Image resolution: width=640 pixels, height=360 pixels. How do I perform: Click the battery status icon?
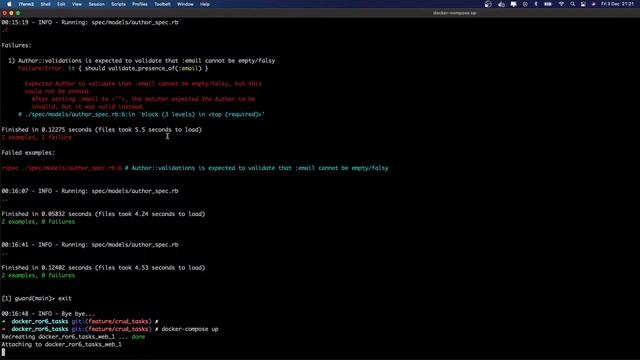[x=548, y=4]
